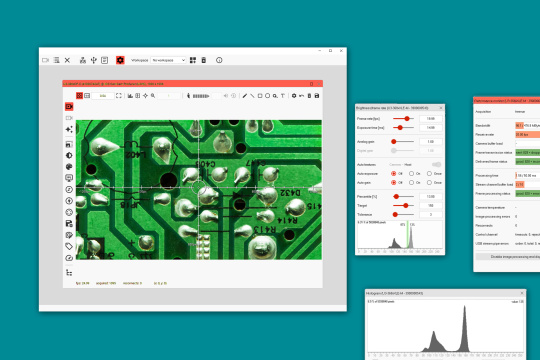Click the magnifier zoom icon in camera toolbar
The width and height of the screenshot is (540, 360).
pyautogui.click(x=153, y=96)
